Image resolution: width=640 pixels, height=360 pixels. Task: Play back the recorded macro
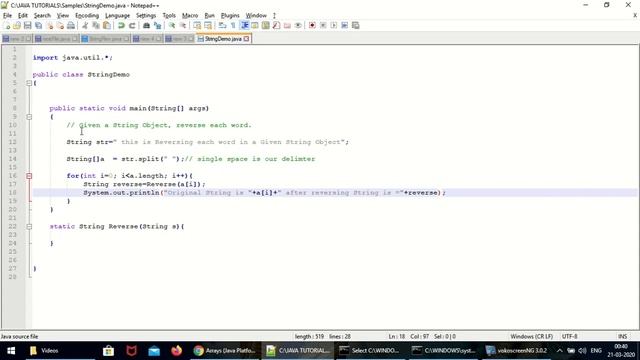click(x=333, y=25)
